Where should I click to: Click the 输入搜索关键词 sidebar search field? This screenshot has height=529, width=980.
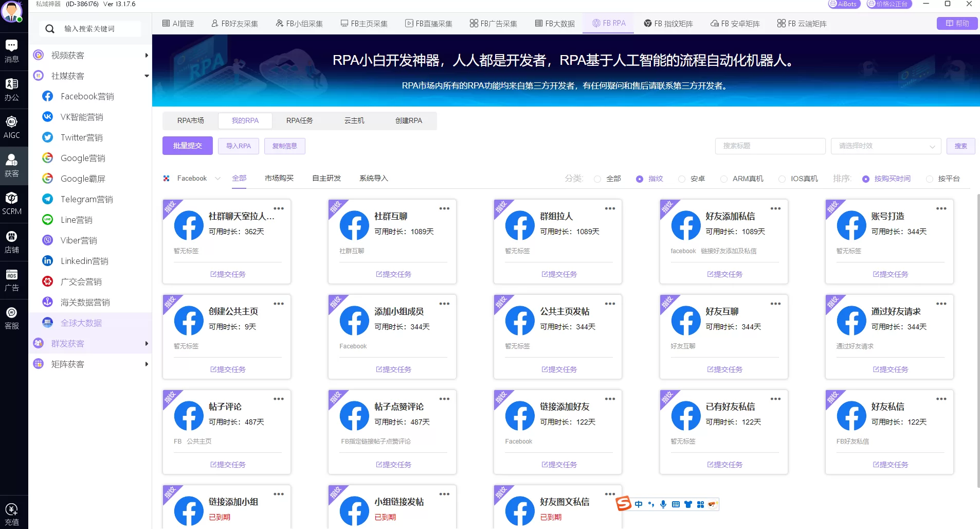pos(90,29)
